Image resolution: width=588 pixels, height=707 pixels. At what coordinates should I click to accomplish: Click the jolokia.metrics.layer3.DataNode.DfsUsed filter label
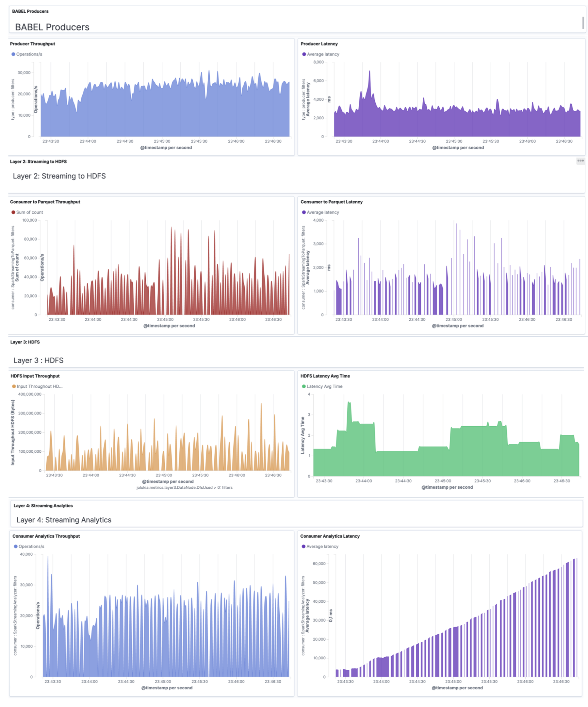tap(184, 487)
